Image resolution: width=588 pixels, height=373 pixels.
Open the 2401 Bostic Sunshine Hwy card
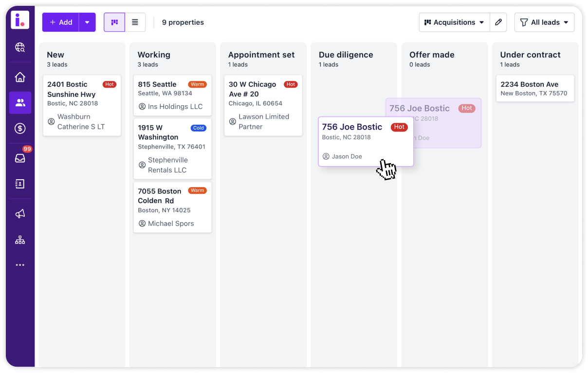point(82,105)
